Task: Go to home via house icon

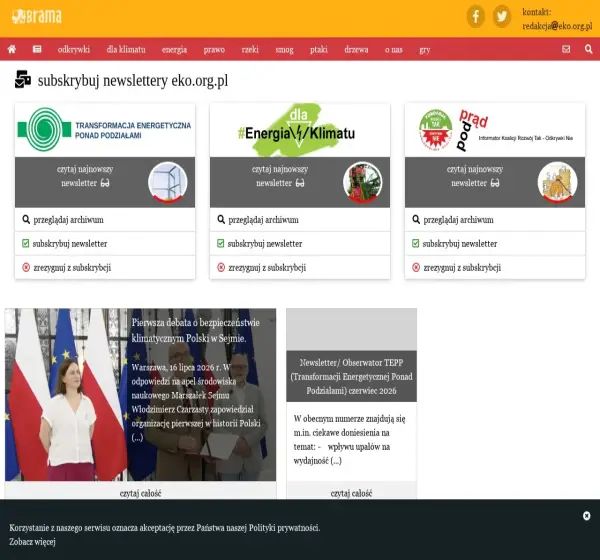Action: pos(12,49)
